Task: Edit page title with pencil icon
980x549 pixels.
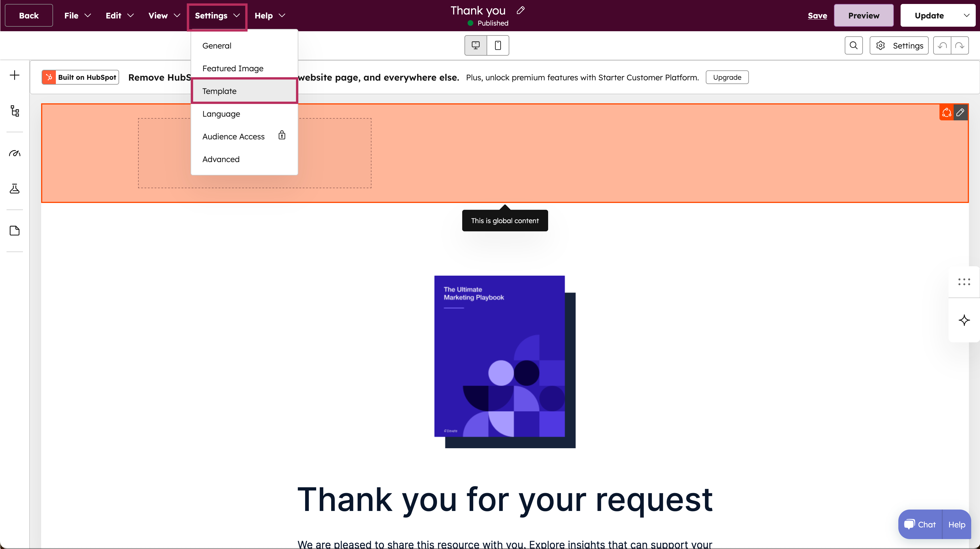Action: tap(520, 10)
